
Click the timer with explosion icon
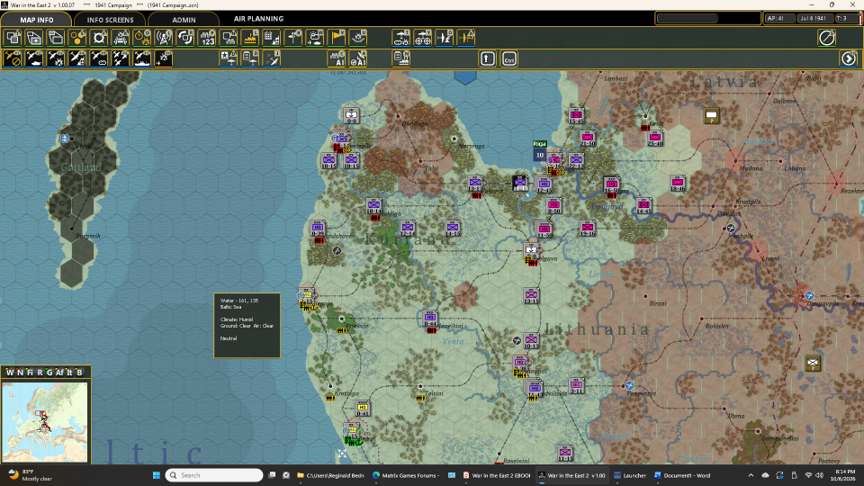tap(142, 37)
